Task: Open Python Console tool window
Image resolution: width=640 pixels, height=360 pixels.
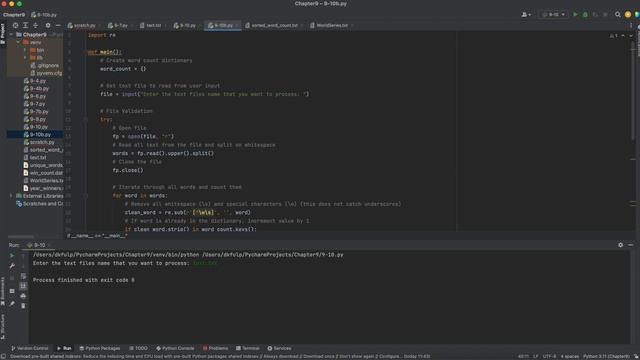Action: 175,349
